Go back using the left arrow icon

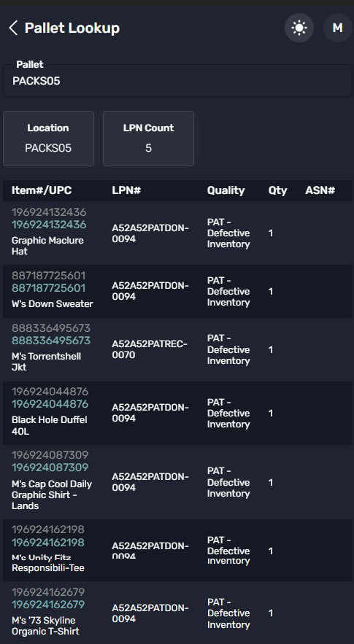13,28
